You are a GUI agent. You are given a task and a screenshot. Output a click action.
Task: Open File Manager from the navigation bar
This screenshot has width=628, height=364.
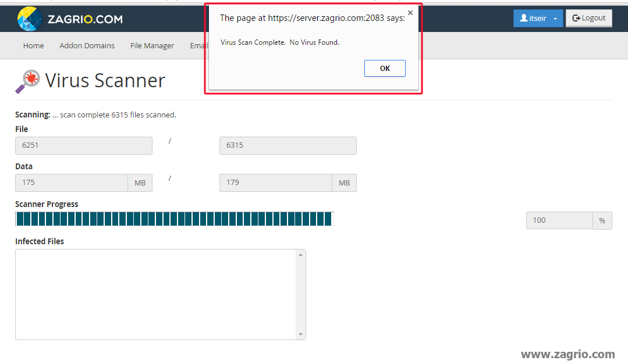[152, 46]
